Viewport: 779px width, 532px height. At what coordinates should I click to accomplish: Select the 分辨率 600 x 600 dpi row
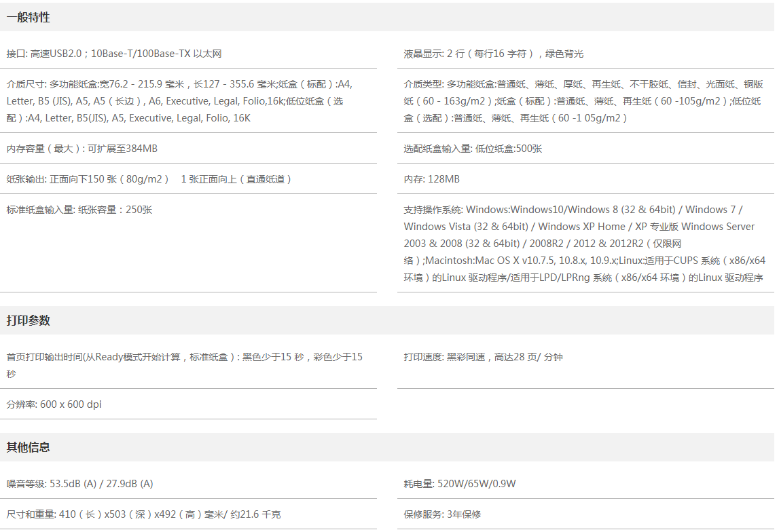54,404
